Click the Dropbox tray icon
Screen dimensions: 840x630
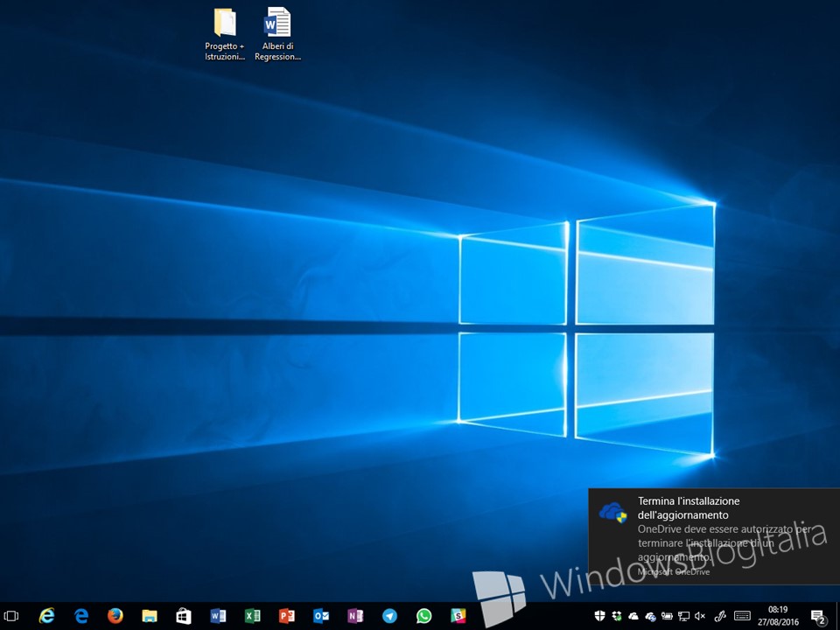pyautogui.click(x=617, y=616)
